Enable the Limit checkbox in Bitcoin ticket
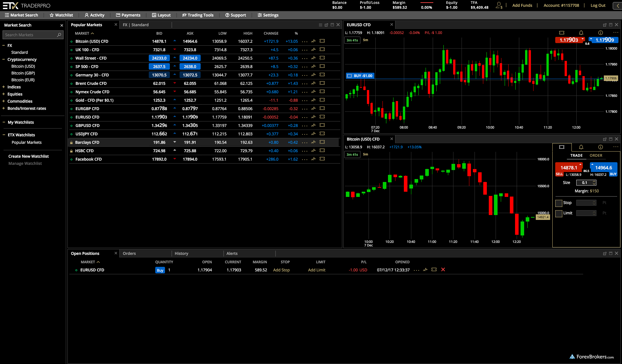Image resolution: width=622 pixels, height=364 pixels. click(x=559, y=213)
